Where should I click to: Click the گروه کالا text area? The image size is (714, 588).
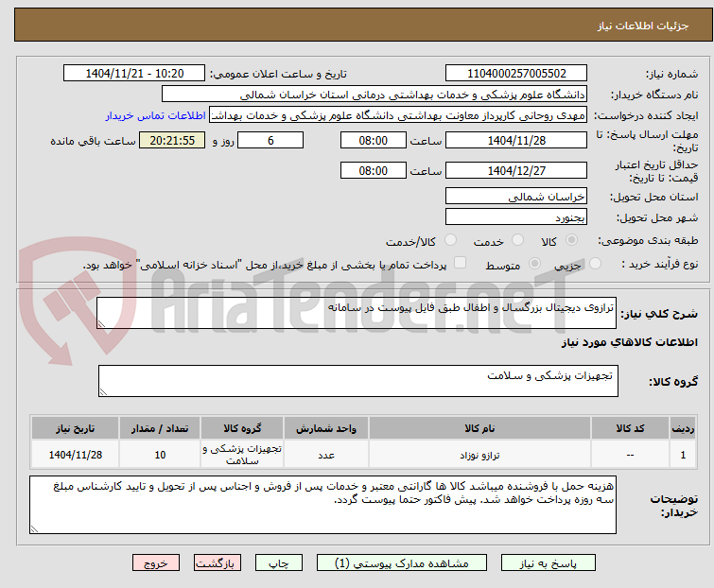(358, 381)
